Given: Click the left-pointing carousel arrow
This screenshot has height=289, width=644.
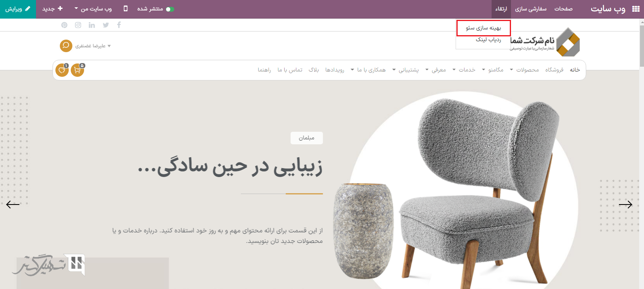Looking at the screenshot, I should [x=13, y=205].
